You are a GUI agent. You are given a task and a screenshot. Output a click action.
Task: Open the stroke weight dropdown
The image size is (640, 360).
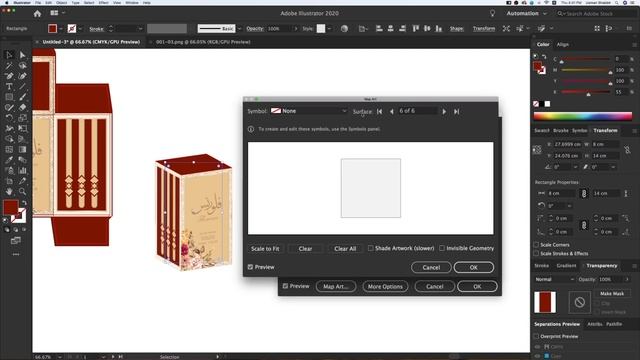[140, 29]
